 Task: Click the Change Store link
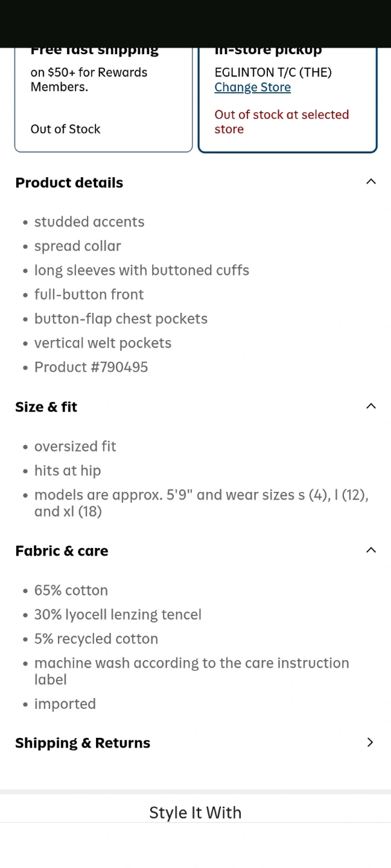[x=252, y=87]
